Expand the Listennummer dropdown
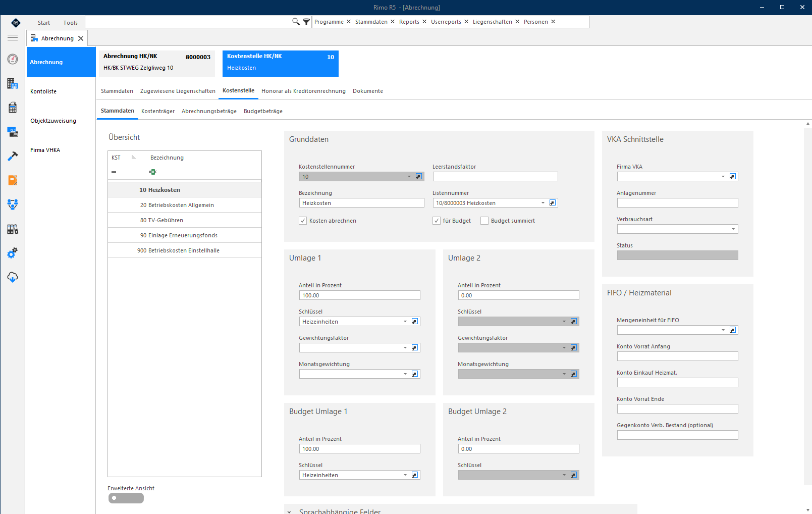812x514 pixels. coord(543,203)
